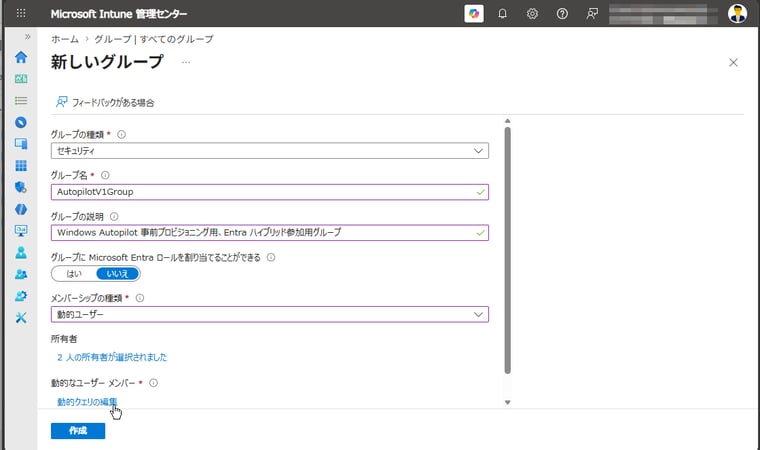
Task: Expand the メンバーシップの種類 dropdown
Action: click(269, 314)
